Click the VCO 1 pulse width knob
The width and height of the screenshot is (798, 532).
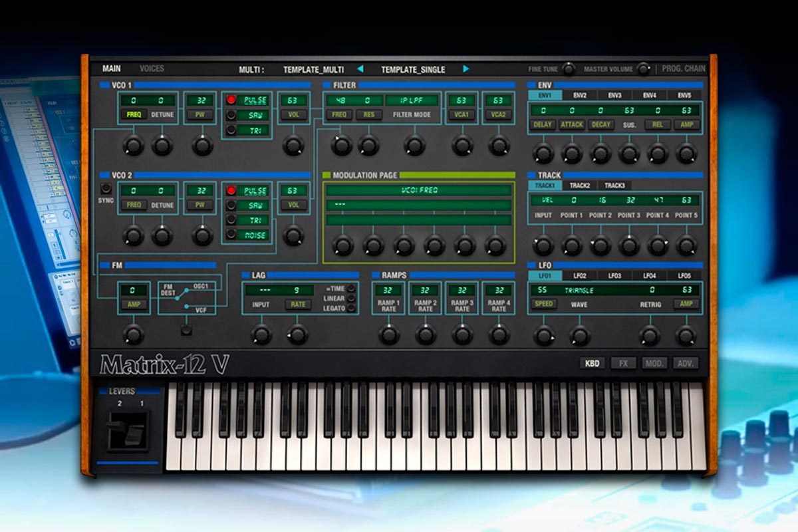[x=201, y=146]
